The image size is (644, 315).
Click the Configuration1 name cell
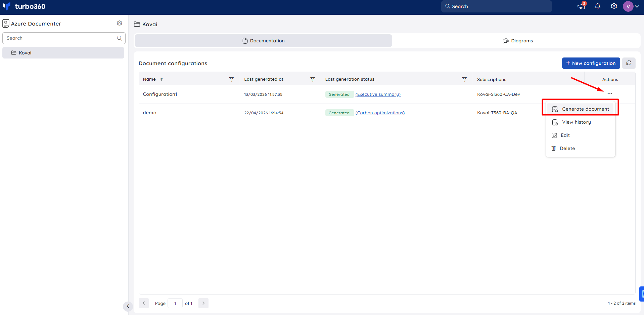(x=160, y=94)
